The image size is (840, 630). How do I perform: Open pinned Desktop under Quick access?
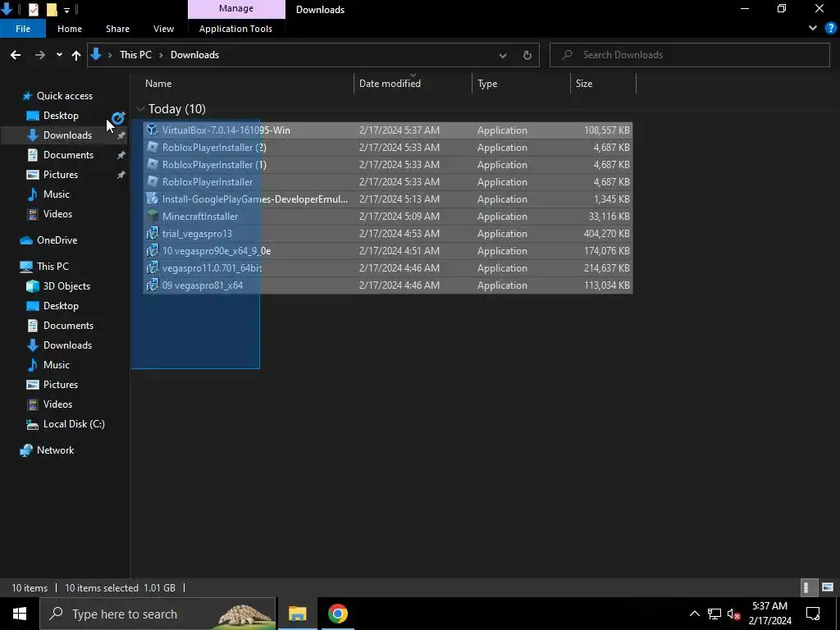coord(61,115)
